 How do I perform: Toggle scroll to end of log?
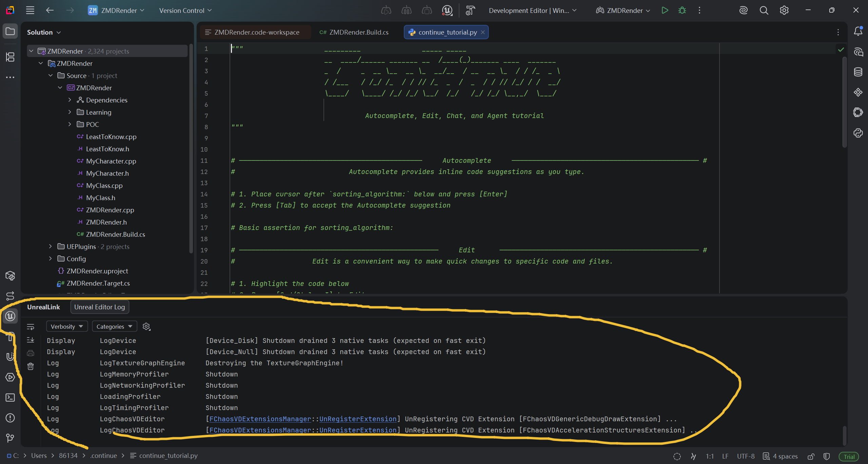click(31, 340)
